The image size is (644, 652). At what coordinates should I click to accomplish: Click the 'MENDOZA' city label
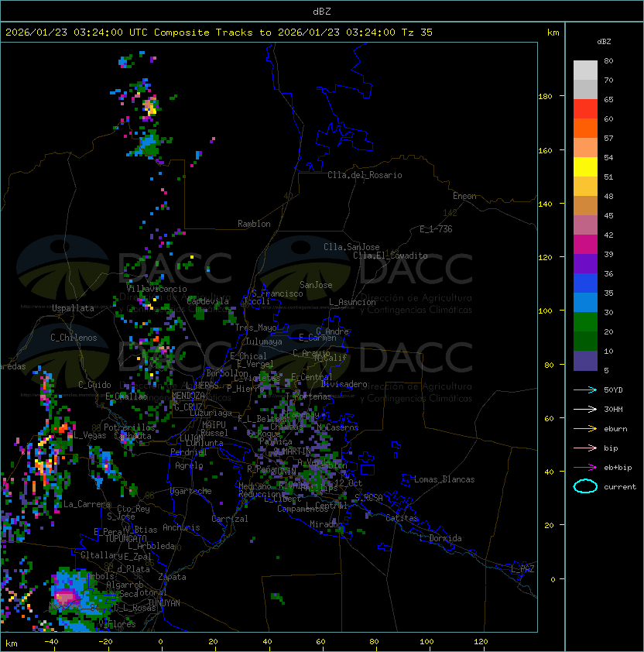click(188, 396)
